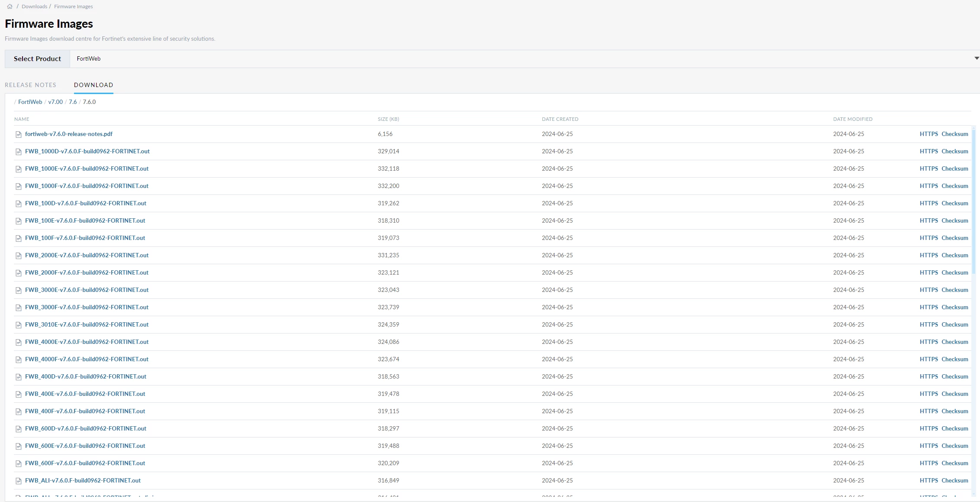Click file icon beside FWB_100D firmware row
The height and width of the screenshot is (502, 980).
point(19,204)
